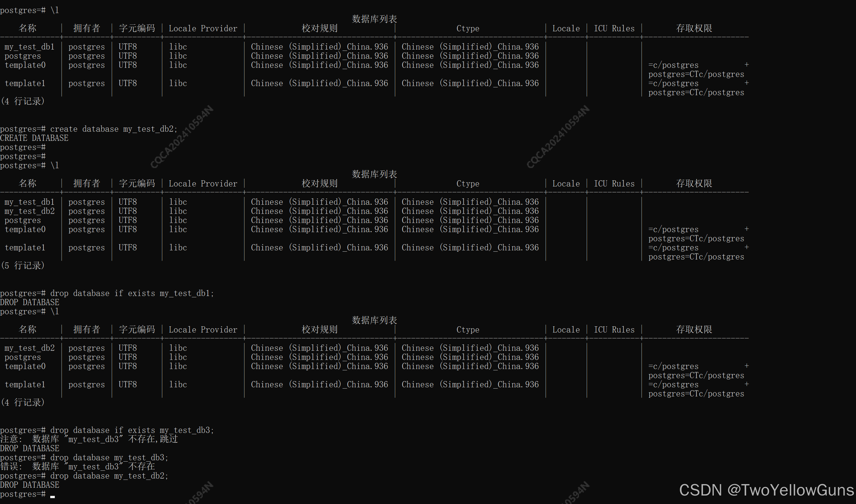Click the '校对规则' header in second table
Screen dimensions: 856x504
[319, 184]
